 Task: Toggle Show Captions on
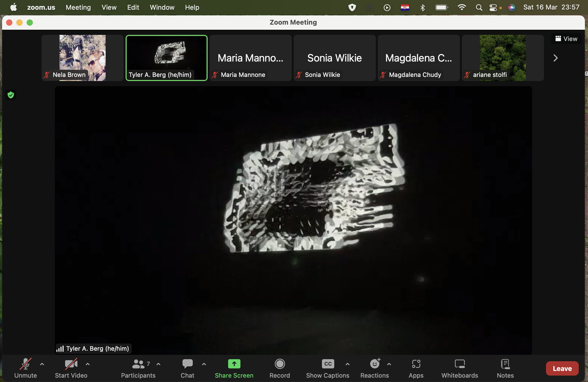click(x=328, y=364)
